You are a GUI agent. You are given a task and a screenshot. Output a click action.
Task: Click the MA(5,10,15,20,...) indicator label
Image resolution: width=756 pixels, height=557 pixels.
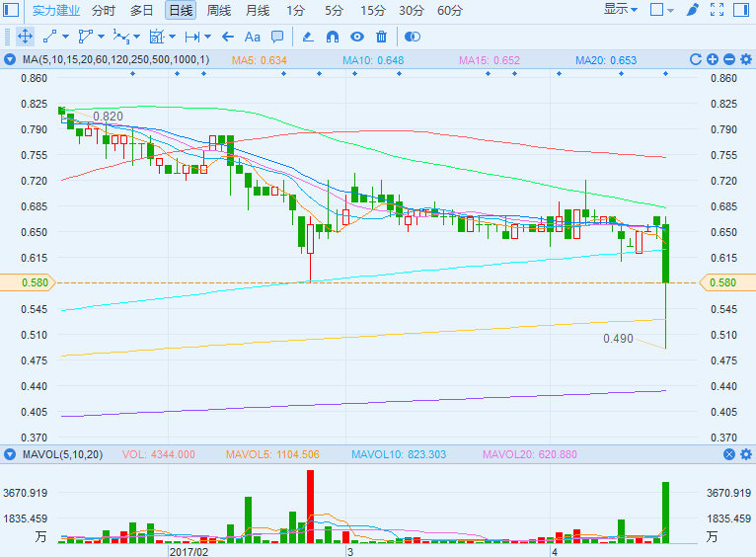[x=115, y=60]
